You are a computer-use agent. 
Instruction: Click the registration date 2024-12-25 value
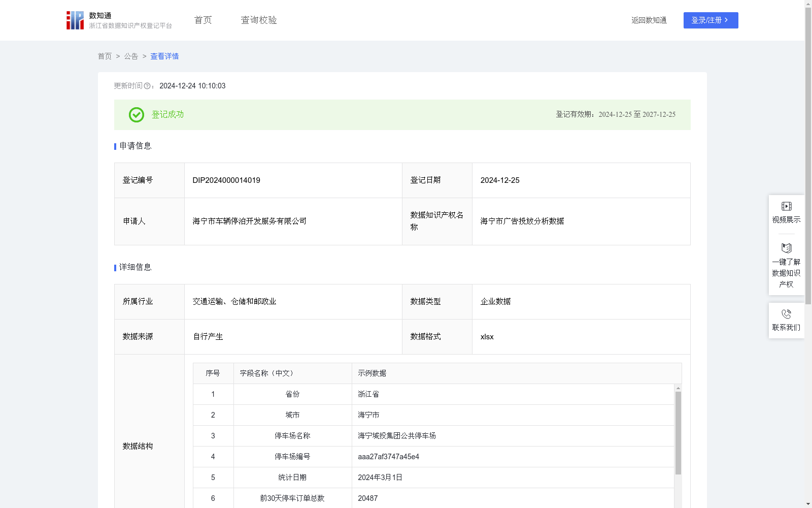500,180
